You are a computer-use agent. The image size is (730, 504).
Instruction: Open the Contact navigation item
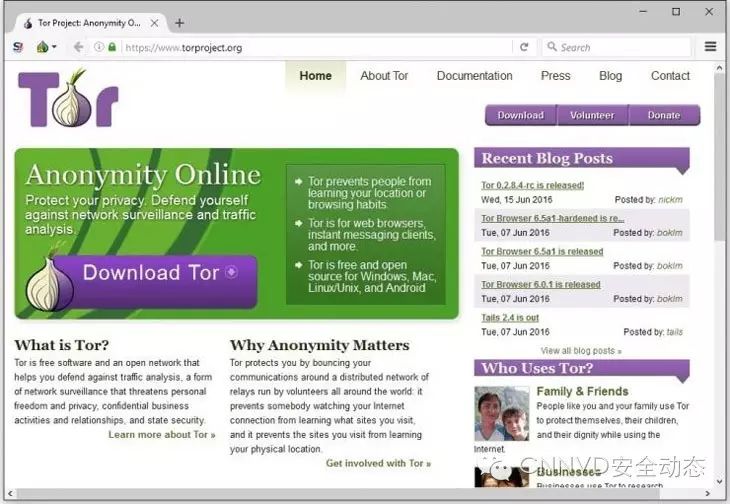pos(670,76)
